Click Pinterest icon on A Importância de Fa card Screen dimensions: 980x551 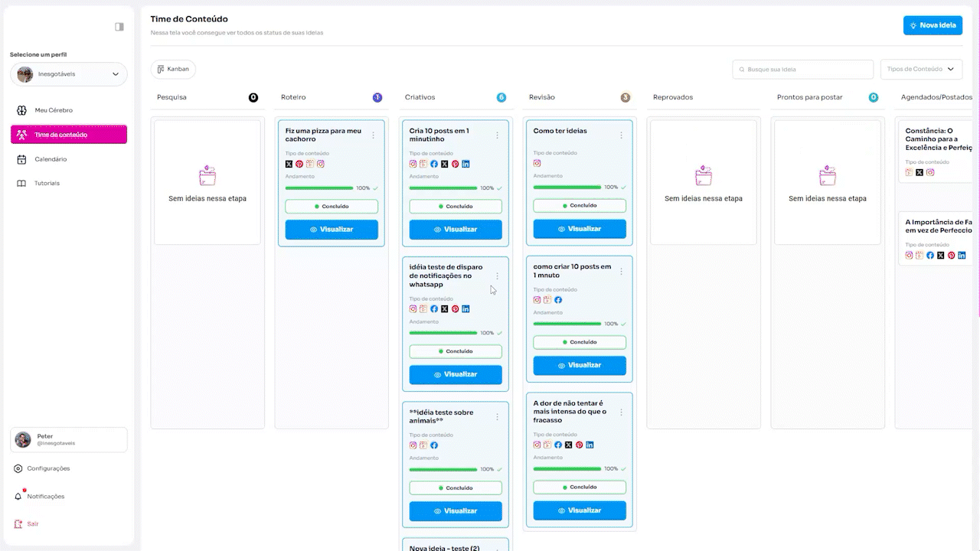coord(952,256)
